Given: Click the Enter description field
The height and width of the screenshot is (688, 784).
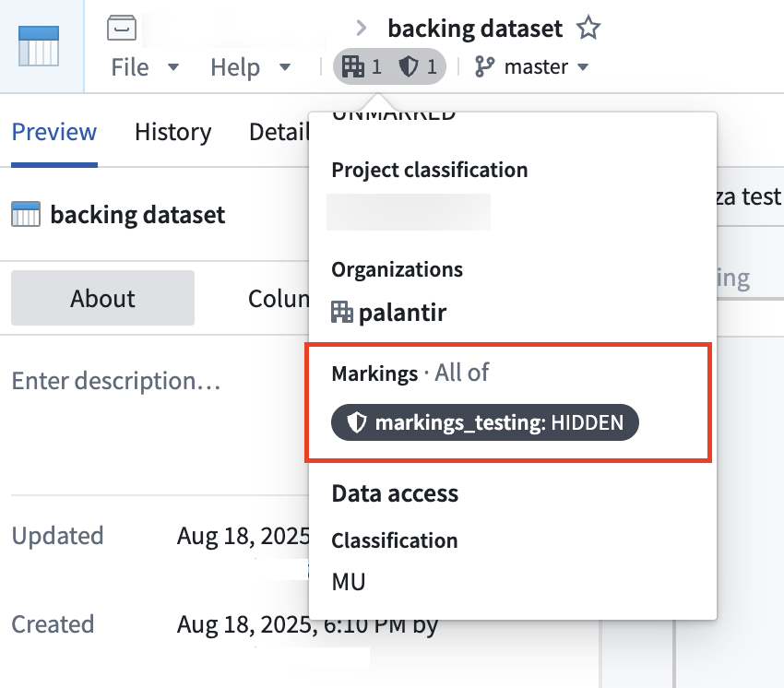Looking at the screenshot, I should pos(116,381).
